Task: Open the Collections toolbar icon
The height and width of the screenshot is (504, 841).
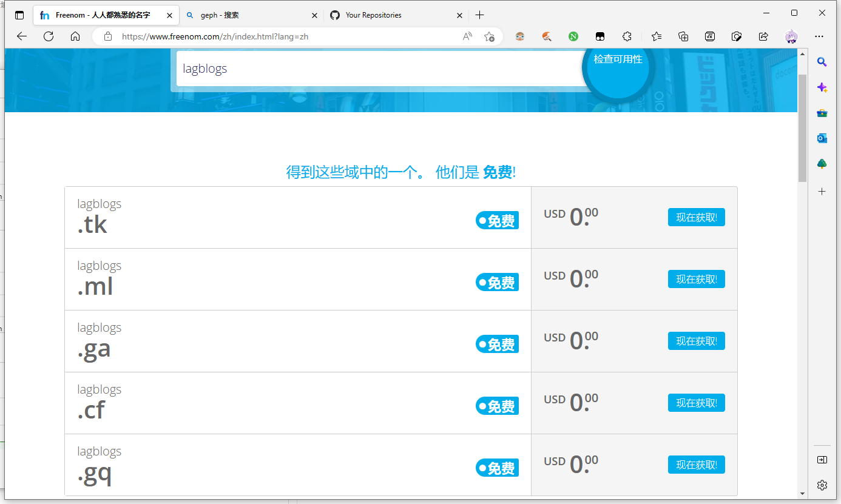Action: tap(683, 36)
